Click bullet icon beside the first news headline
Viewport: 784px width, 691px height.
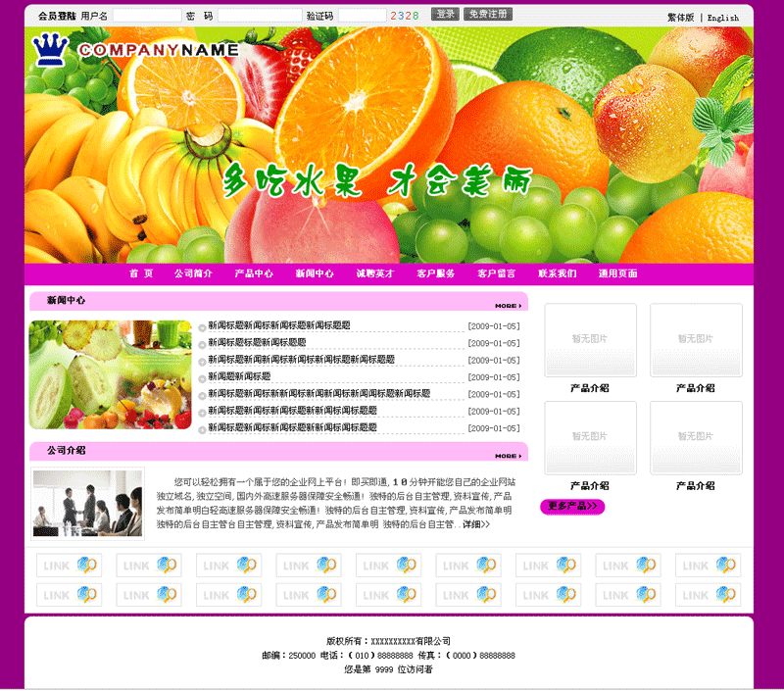pos(202,327)
